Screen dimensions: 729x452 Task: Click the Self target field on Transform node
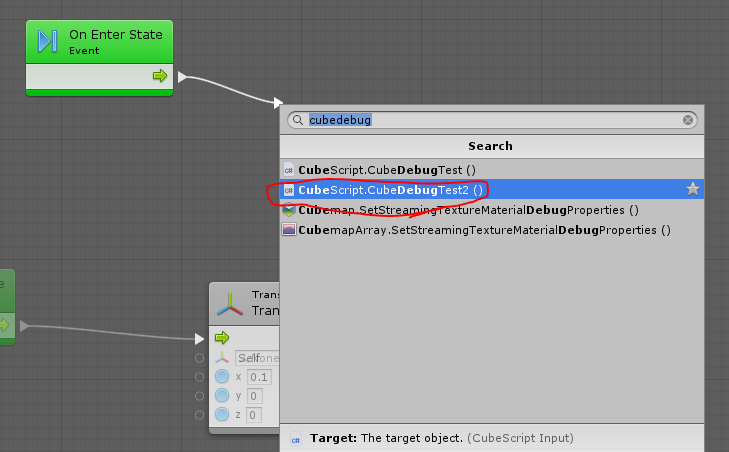(x=256, y=358)
